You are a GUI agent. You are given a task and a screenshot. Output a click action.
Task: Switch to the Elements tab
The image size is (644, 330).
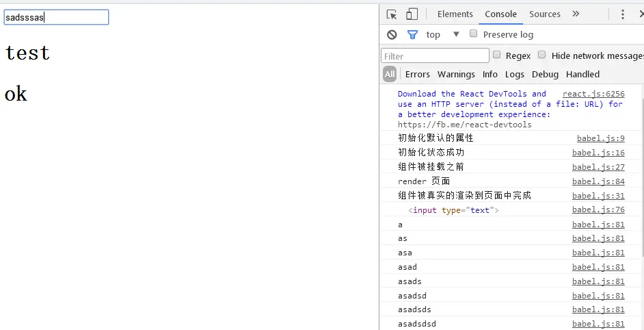[455, 14]
